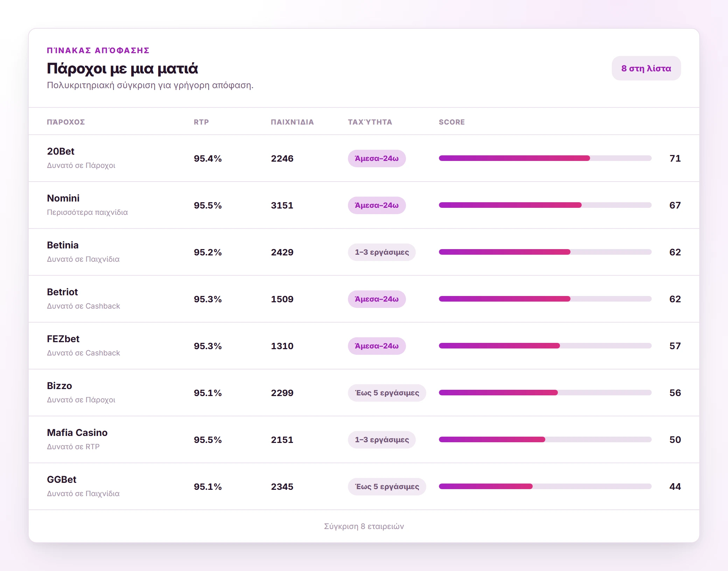Click the score number 50

tap(675, 440)
